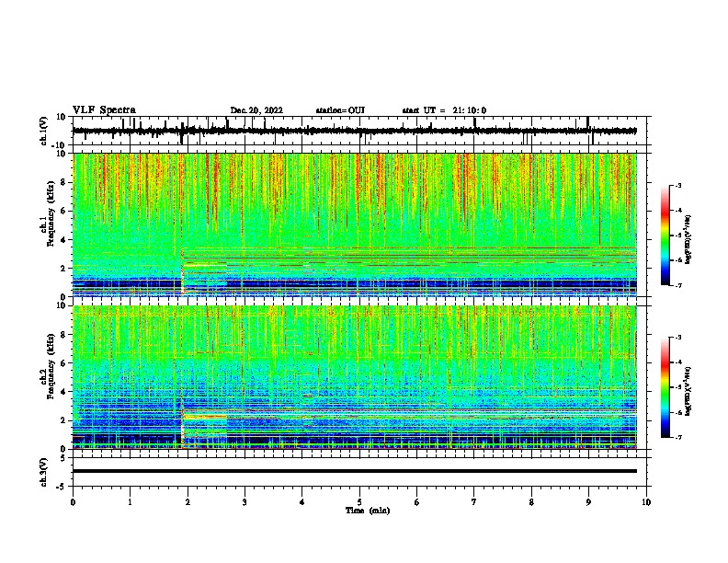Click the ch.1 color bar log(PSD) label
This screenshot has height=563, width=728.
(688, 239)
